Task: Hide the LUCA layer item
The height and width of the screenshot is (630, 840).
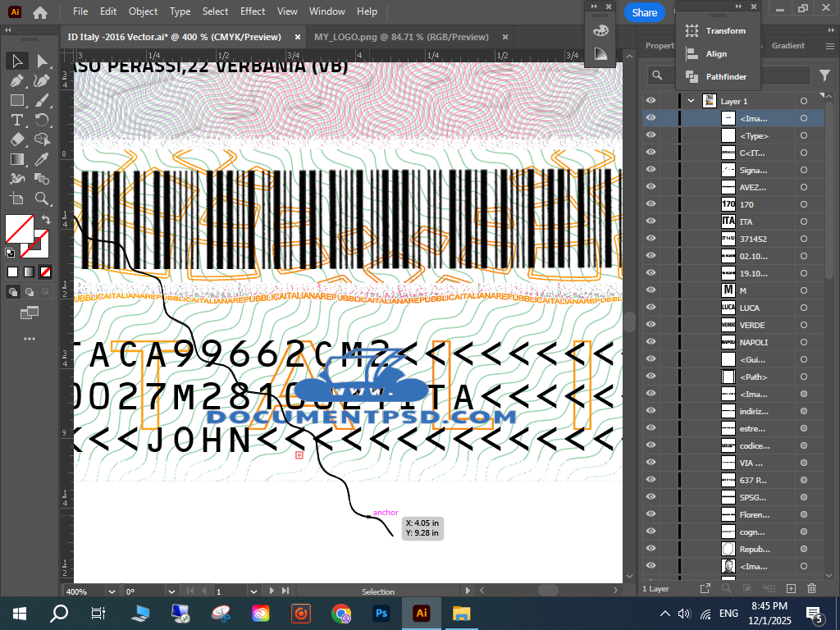Action: 651,308
